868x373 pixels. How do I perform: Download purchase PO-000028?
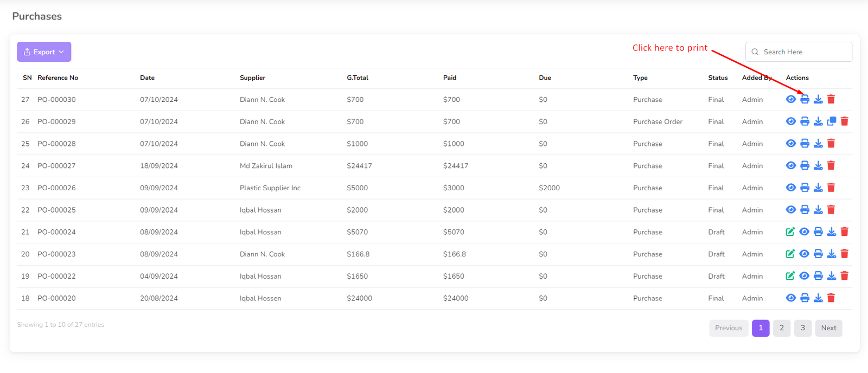[818, 144]
